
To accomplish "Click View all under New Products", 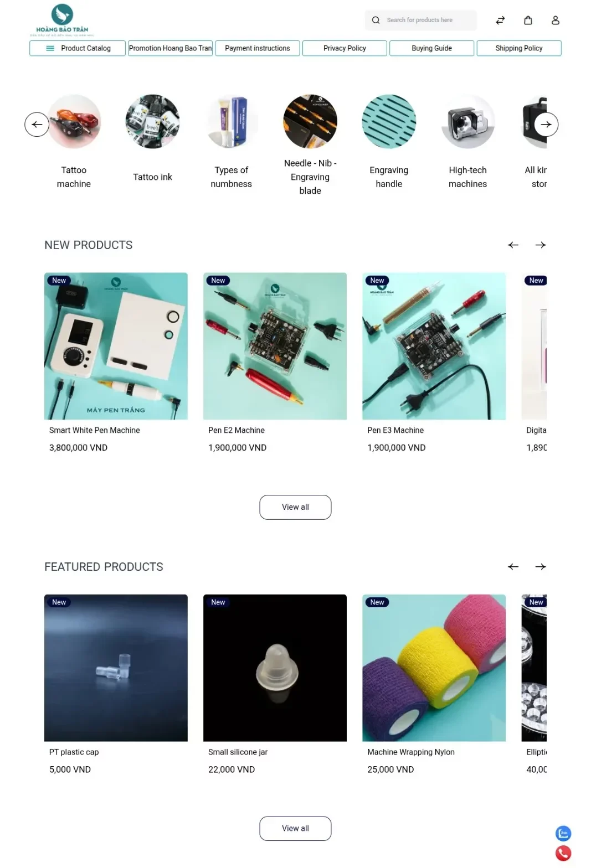I will [x=295, y=507].
